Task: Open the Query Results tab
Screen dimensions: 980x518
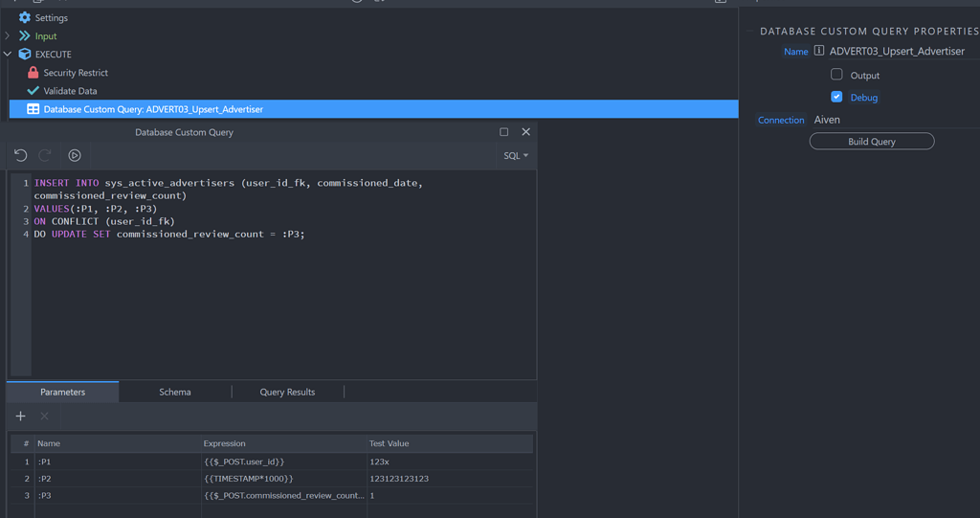Action: [x=287, y=392]
